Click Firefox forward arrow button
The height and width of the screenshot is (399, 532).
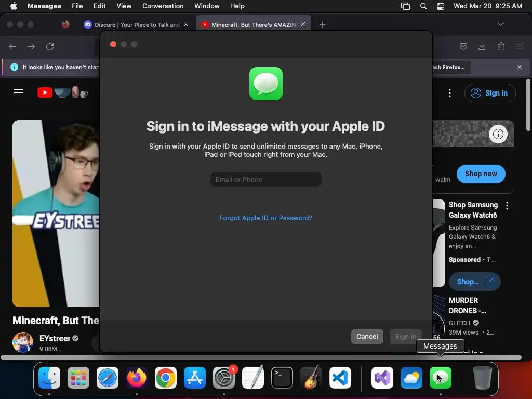point(31,46)
